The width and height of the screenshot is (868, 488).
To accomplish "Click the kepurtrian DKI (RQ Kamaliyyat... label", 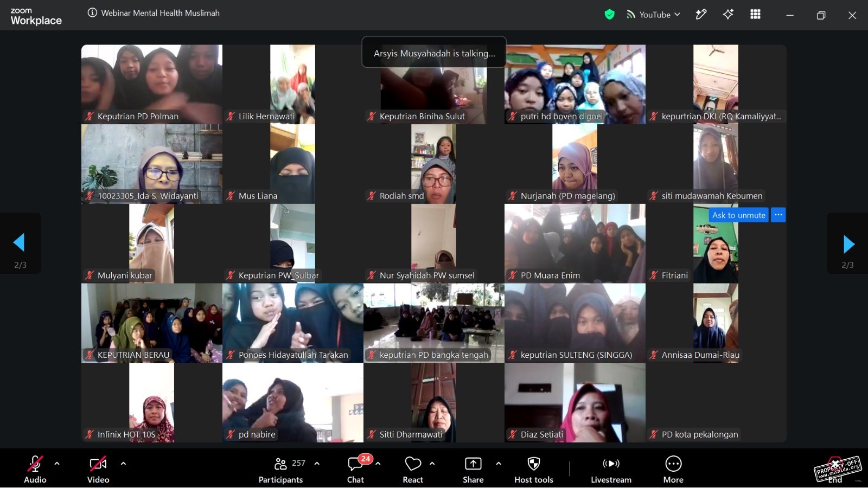I will pos(722,117).
